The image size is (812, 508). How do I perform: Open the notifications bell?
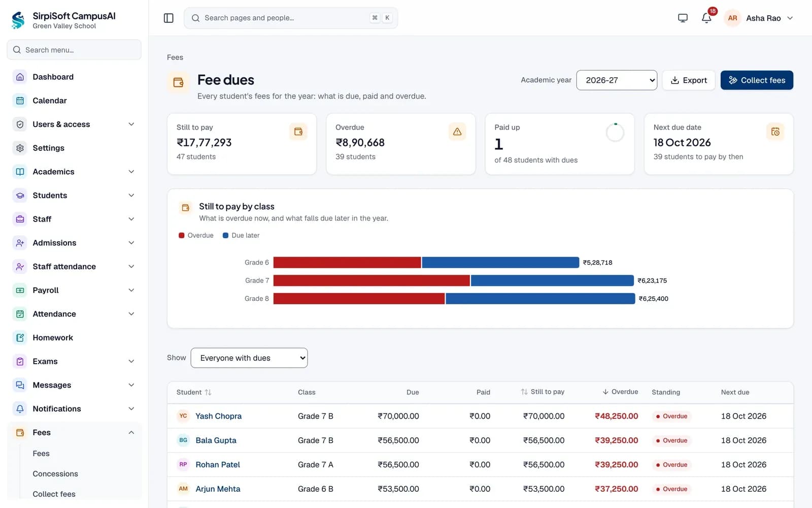pyautogui.click(x=706, y=18)
